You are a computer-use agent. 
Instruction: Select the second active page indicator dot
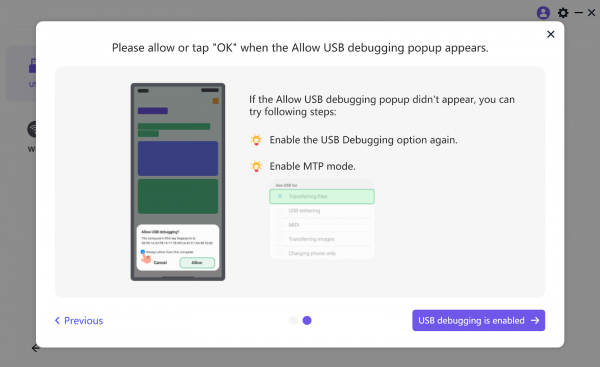[307, 320]
